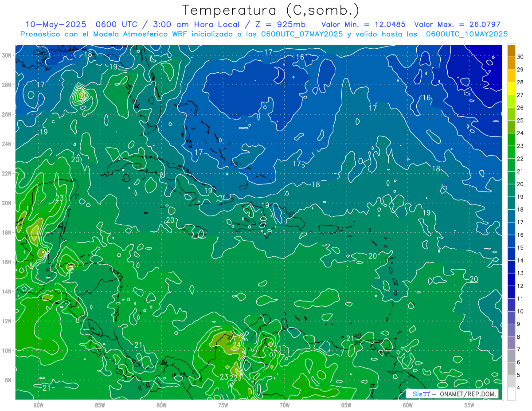The width and height of the screenshot is (532, 411).
Task: Select the '10-May-2025' date text
Action: [x=55, y=24]
